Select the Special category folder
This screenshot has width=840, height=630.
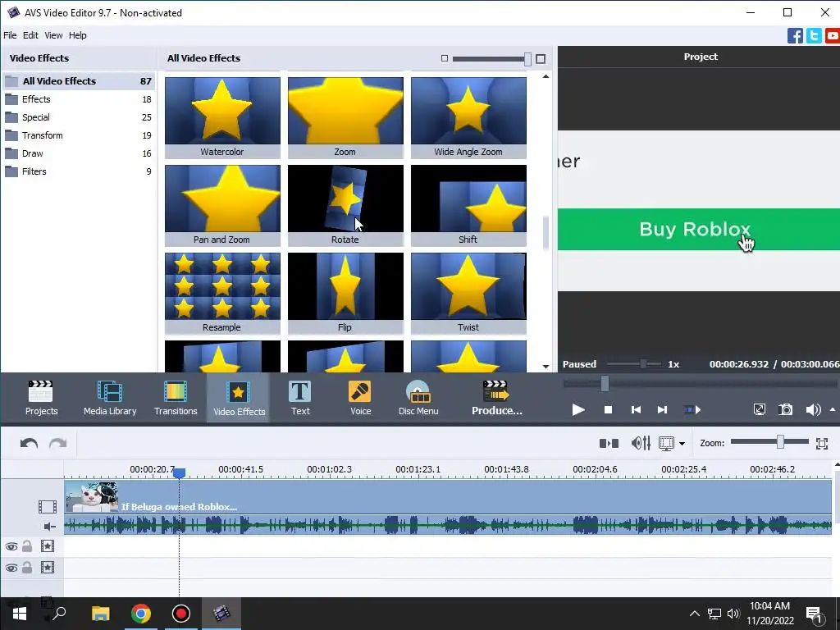click(79, 117)
